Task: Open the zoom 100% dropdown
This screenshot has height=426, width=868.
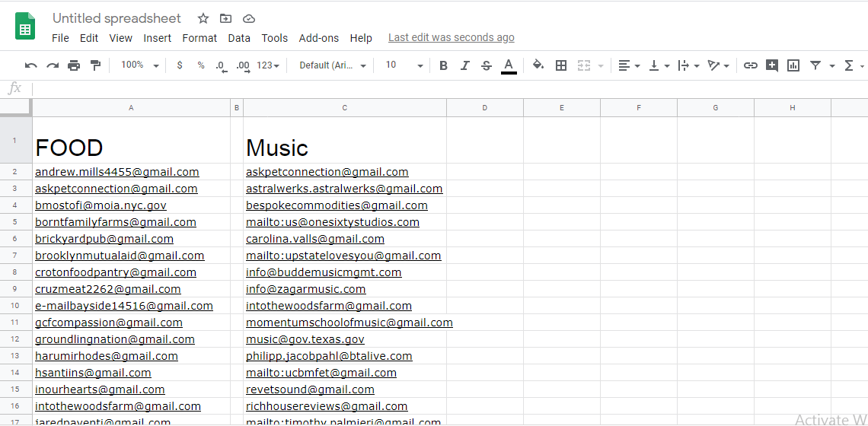Action: pyautogui.click(x=139, y=65)
